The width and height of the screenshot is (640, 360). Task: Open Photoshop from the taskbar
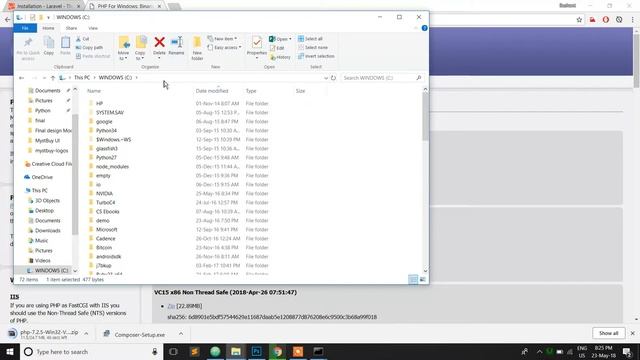pos(257,351)
